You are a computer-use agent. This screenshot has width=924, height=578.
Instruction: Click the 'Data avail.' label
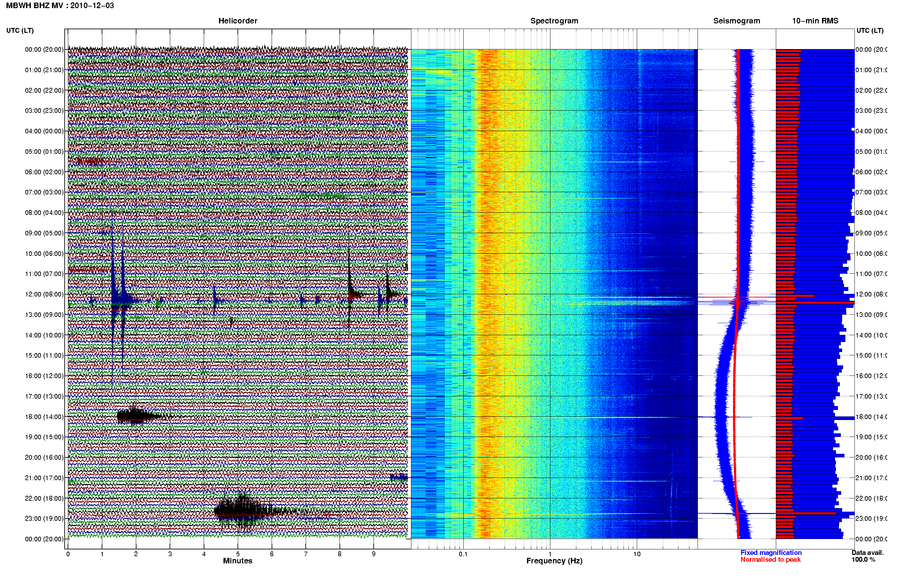tap(867, 553)
